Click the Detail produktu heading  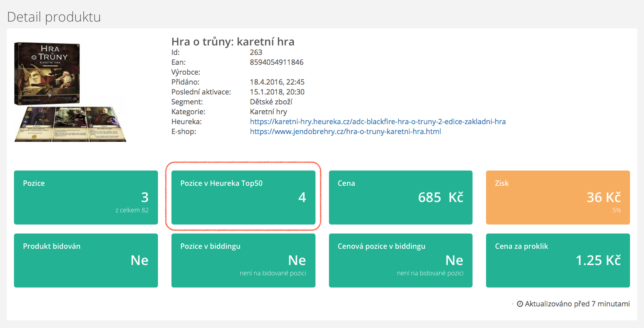point(54,17)
